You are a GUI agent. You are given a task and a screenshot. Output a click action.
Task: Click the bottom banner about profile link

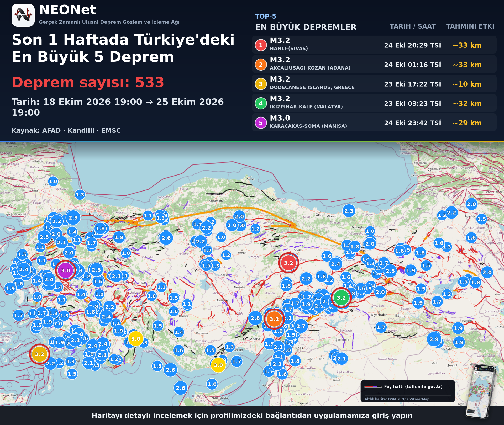(252, 416)
